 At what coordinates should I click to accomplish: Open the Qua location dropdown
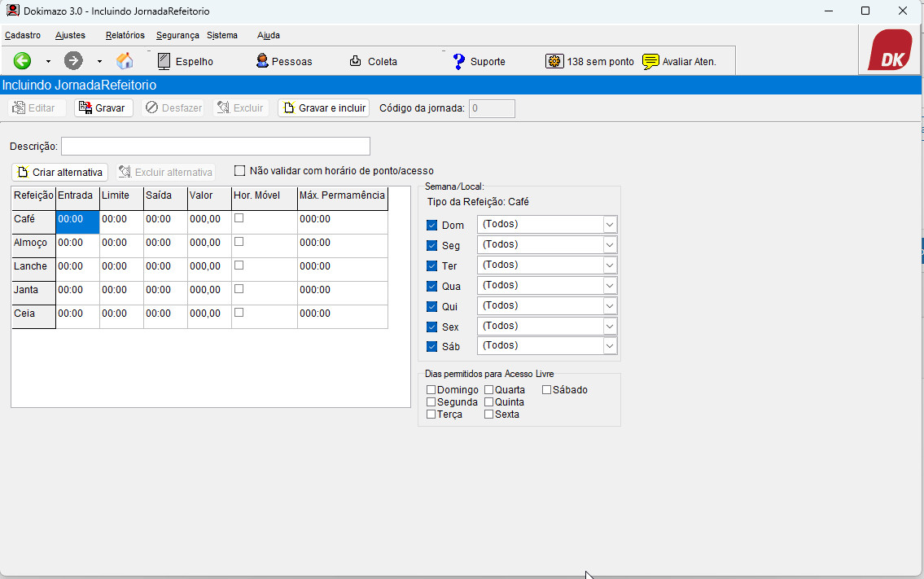609,285
